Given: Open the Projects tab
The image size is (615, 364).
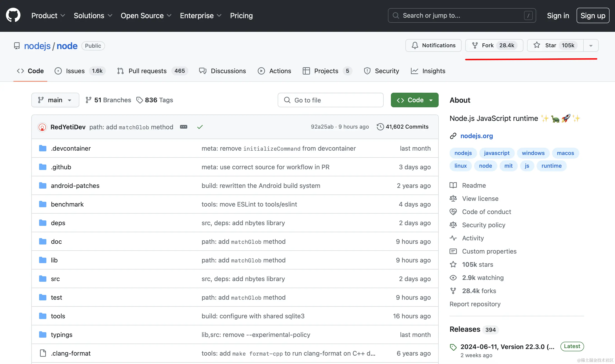Looking at the screenshot, I should (327, 71).
